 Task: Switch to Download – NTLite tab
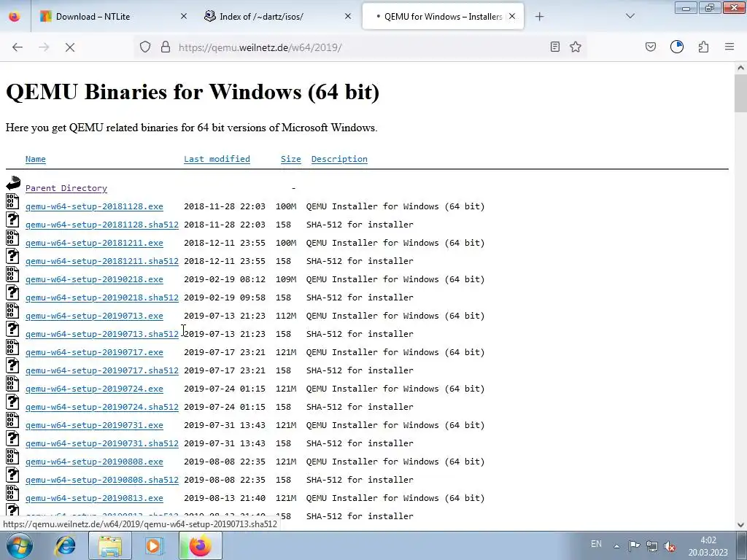113,16
